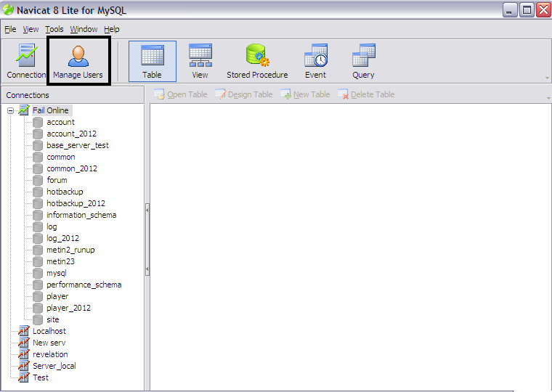Select the mysql database icon
Screen dimensions: 552x392
point(38,273)
